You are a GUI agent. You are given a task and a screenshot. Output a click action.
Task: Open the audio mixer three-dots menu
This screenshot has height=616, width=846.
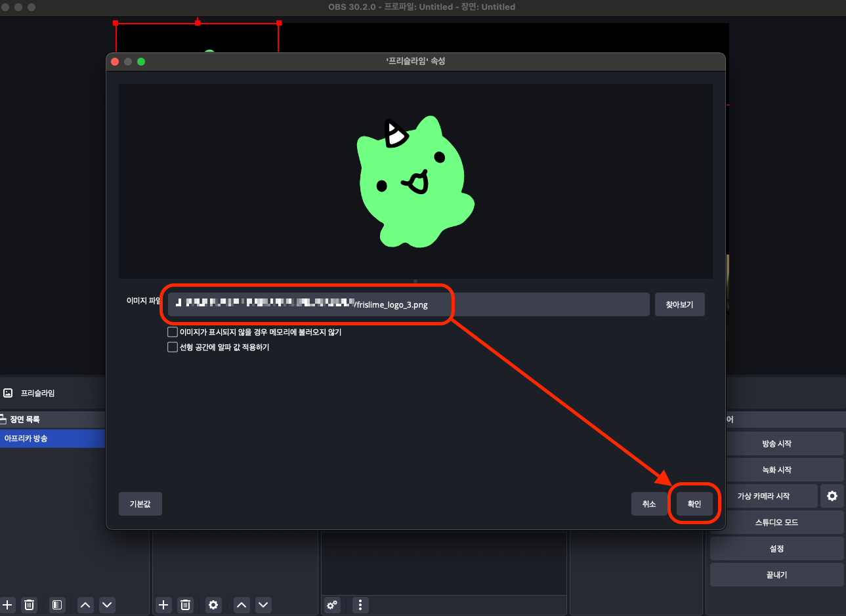pyautogui.click(x=360, y=605)
